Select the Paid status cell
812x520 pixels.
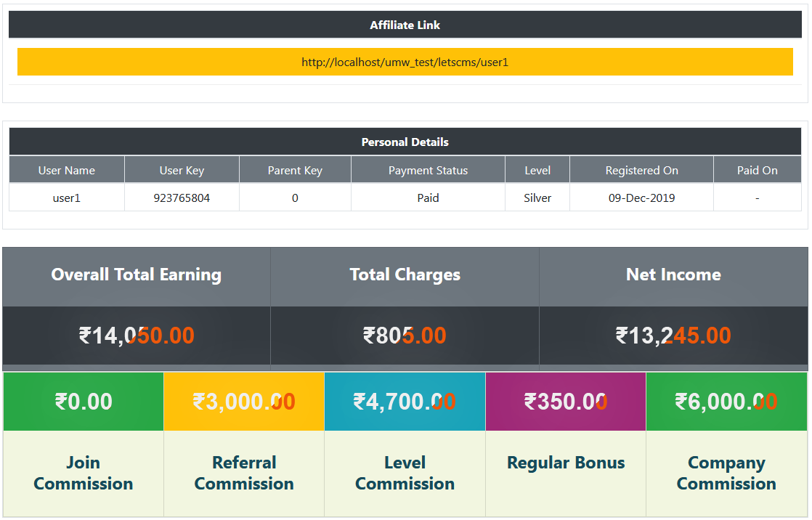[428, 198]
